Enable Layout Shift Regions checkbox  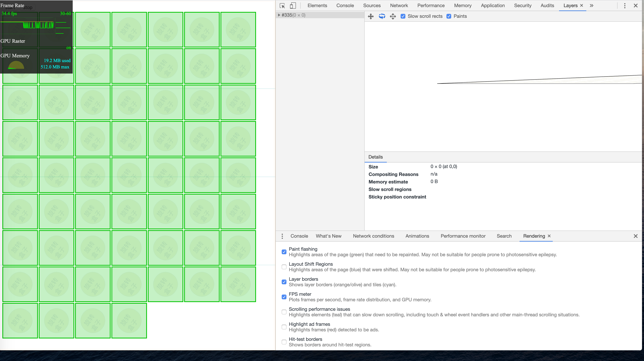coord(284,267)
